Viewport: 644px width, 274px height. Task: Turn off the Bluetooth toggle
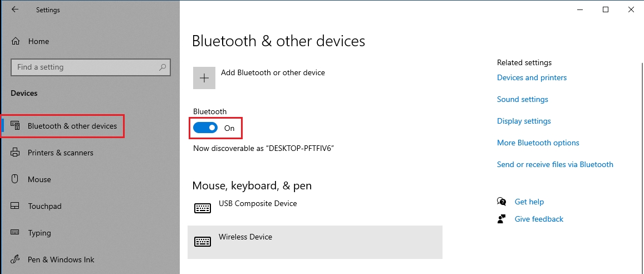click(205, 128)
